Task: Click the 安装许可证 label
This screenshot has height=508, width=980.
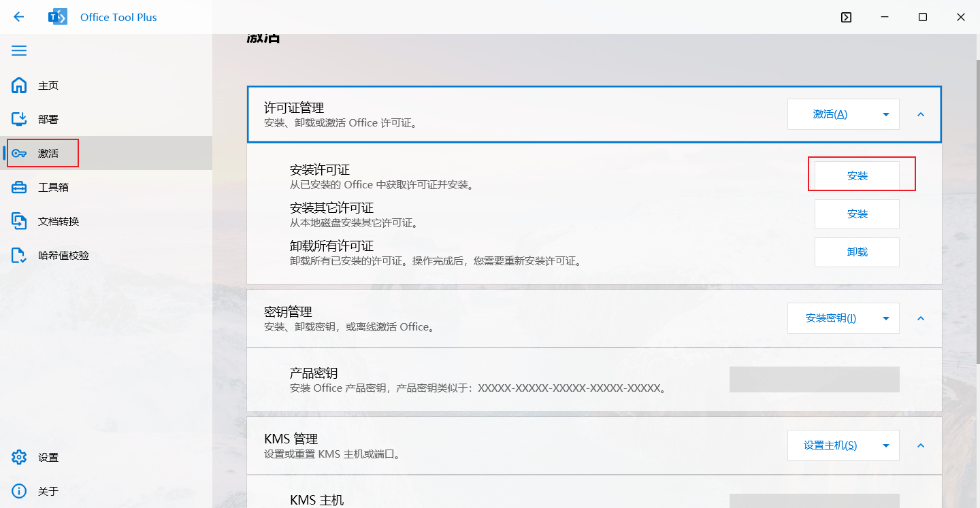Action: [320, 170]
